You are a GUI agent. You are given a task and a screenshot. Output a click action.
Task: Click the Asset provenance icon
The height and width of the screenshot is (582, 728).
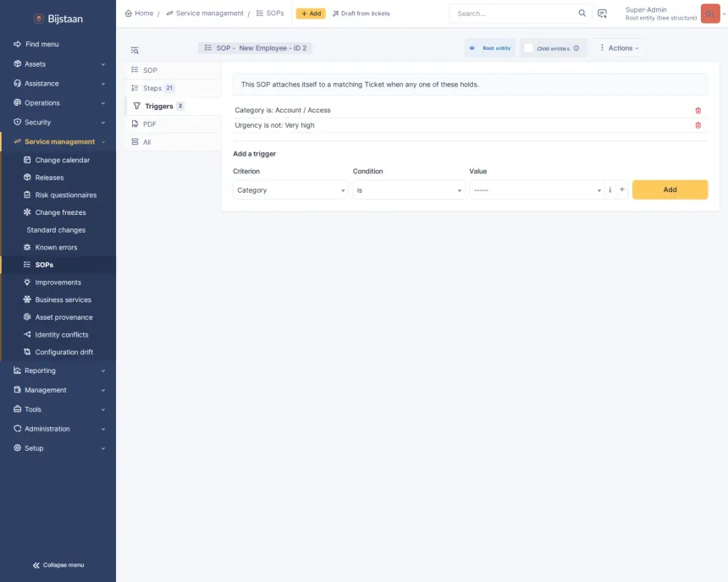pyautogui.click(x=27, y=317)
